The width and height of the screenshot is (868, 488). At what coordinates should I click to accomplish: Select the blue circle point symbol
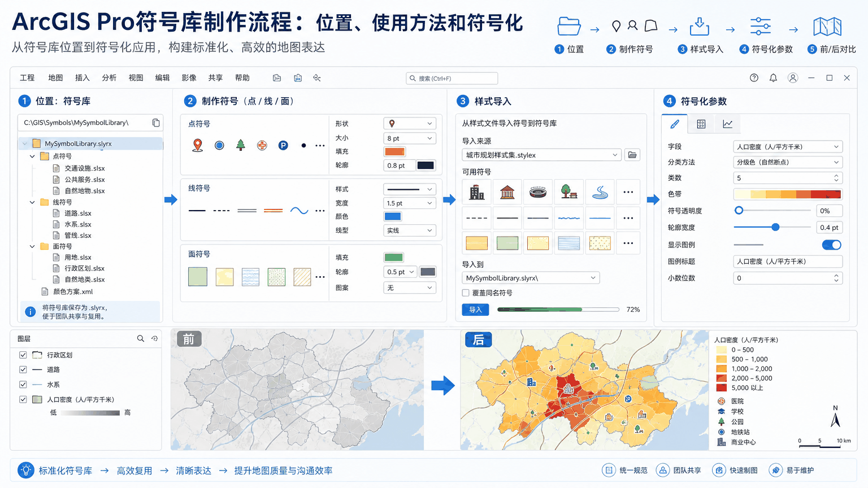(x=219, y=146)
